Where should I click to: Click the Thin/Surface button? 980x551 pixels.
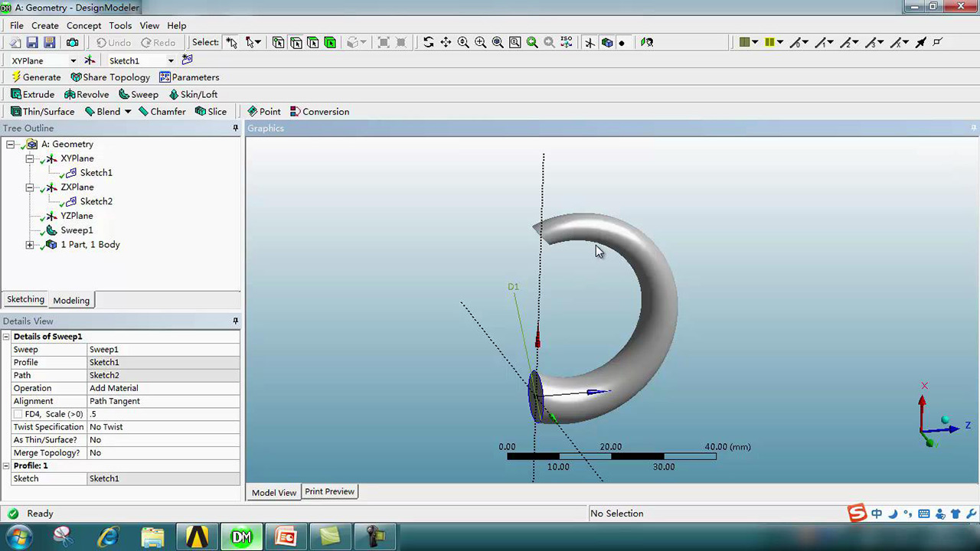(42, 112)
